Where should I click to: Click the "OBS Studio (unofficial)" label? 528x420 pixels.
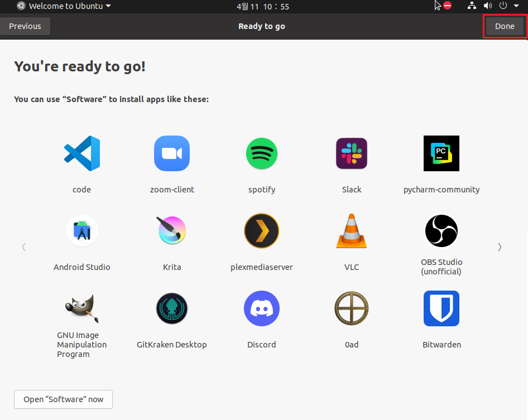pos(441,267)
